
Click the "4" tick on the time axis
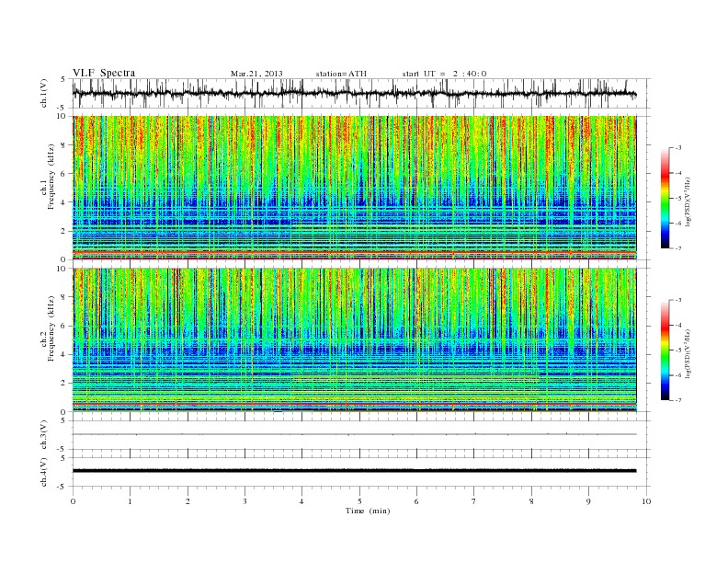click(x=301, y=501)
